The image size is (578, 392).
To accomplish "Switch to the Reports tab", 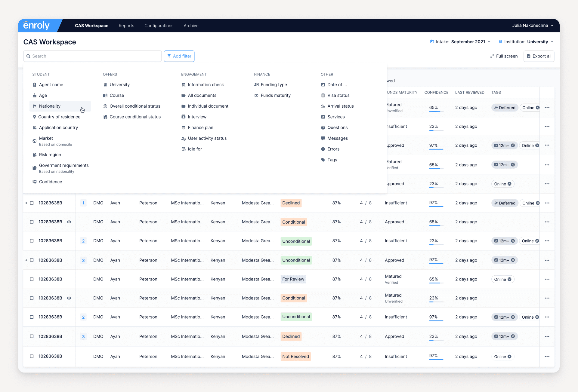I will [x=126, y=26].
